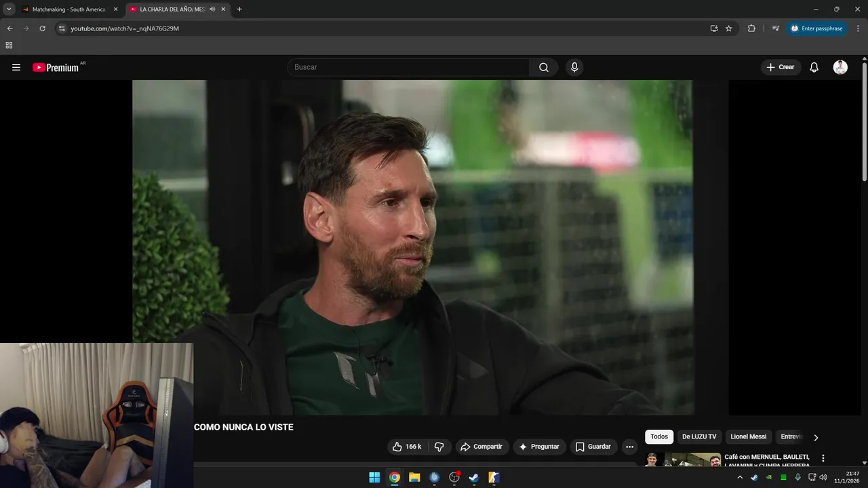Open Steam tray icon
868x488 pixels.
(754, 477)
